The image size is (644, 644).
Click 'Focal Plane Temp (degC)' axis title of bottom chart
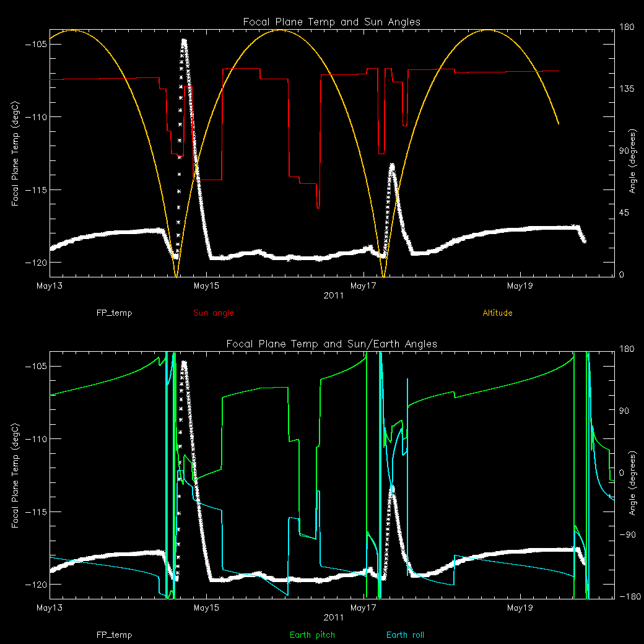point(15,475)
